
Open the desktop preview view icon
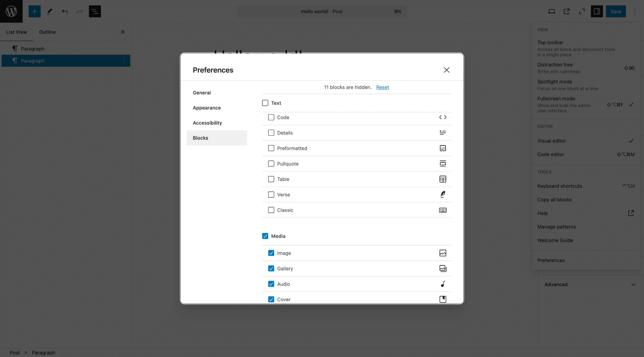coord(552,11)
